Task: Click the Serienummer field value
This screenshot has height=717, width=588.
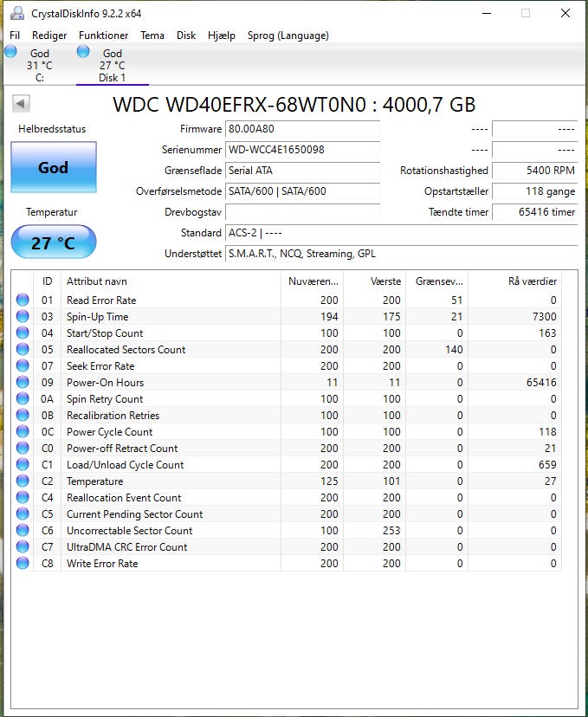Action: click(x=303, y=150)
